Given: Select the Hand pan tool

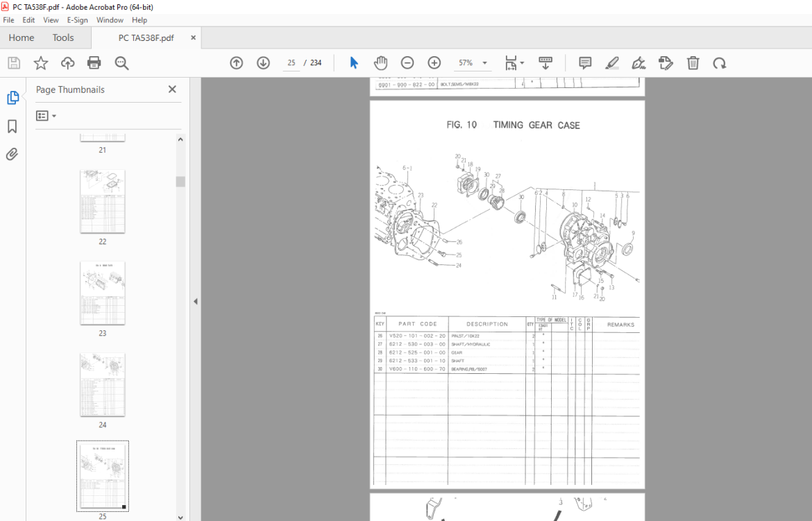Looking at the screenshot, I should pos(380,63).
